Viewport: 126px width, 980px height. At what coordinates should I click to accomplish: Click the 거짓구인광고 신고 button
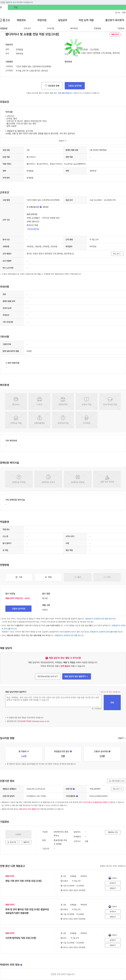click(x=116, y=781)
